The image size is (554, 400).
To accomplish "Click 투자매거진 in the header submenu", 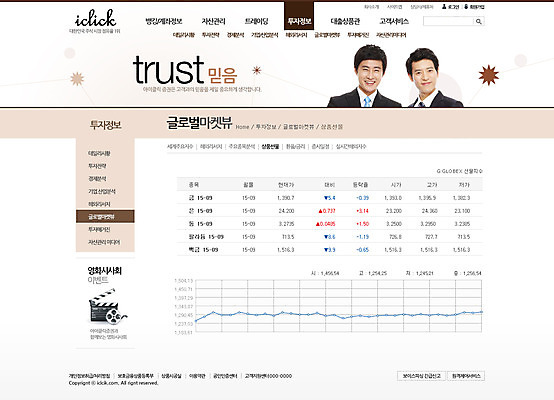I will click(358, 35).
